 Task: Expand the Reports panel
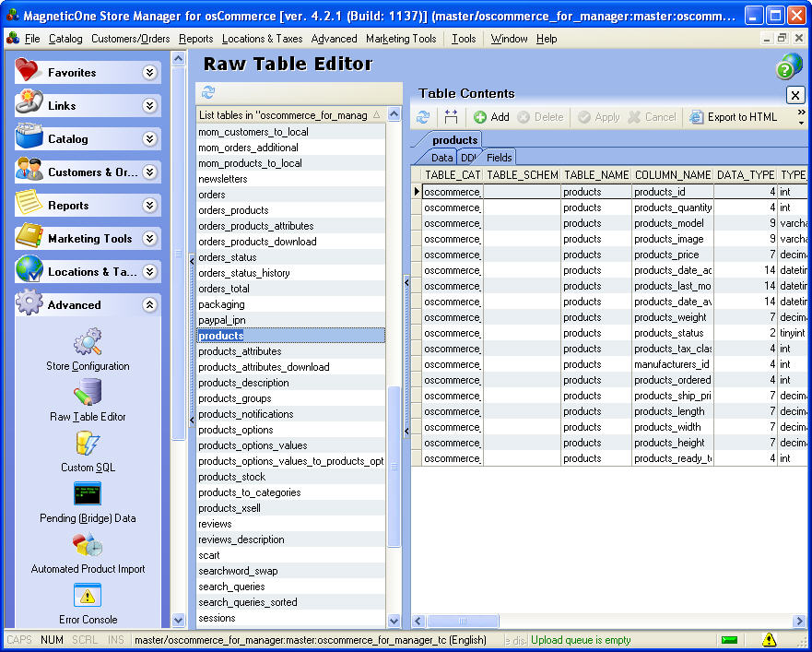[x=149, y=206]
